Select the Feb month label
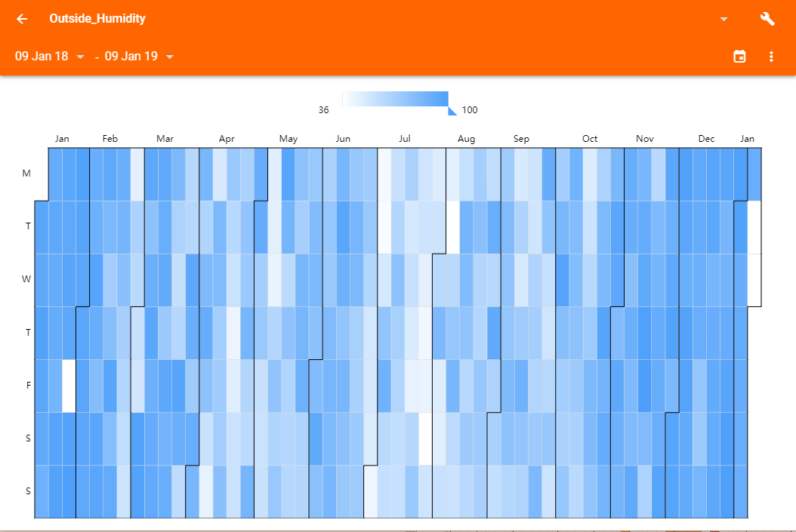This screenshot has width=796, height=532. coord(110,139)
